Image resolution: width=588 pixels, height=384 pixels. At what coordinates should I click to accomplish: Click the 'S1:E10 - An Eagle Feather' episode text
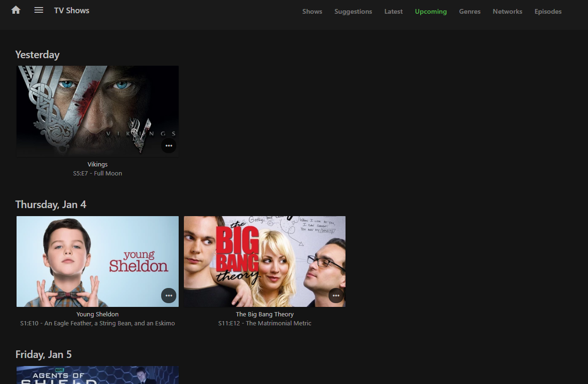click(97, 323)
